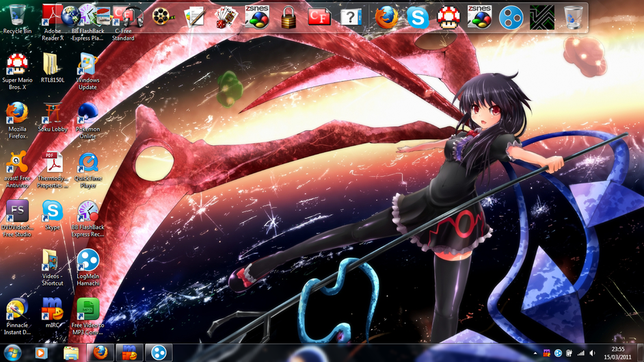This screenshot has width=644, height=362.
Task: Click the padlock icon in the dock
Action: pos(288,16)
